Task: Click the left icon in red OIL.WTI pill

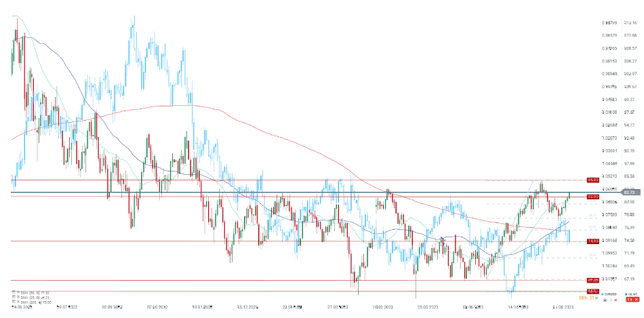Action: tap(630, 300)
